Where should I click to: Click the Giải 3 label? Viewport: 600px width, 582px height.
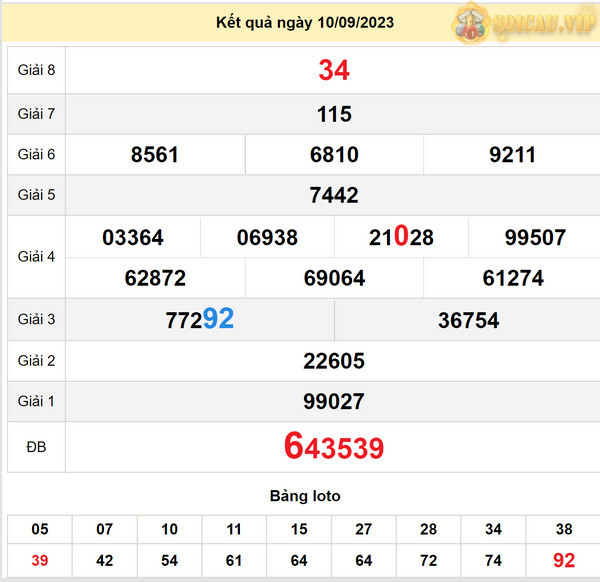pos(36,319)
